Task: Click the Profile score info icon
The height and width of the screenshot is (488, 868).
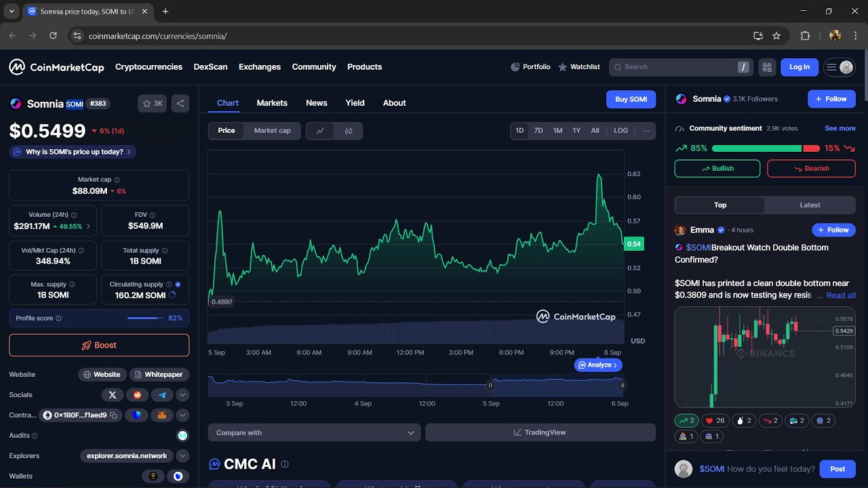Action: click(x=58, y=319)
